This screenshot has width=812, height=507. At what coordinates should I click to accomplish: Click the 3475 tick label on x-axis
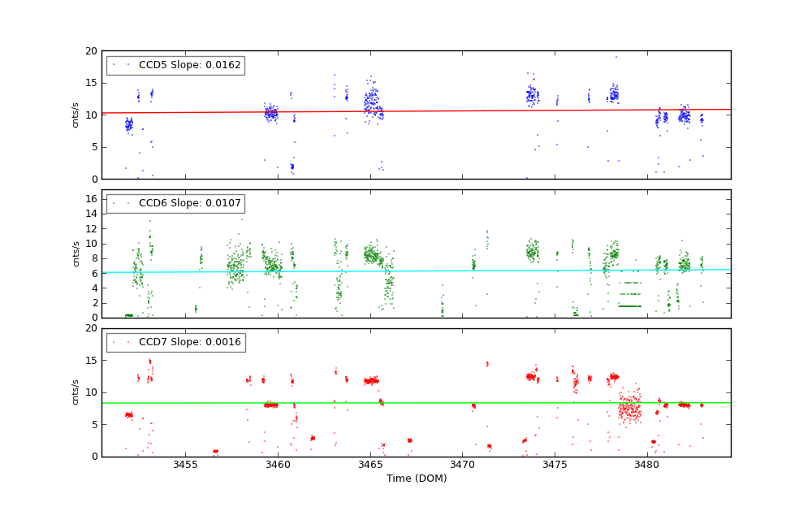(x=555, y=465)
